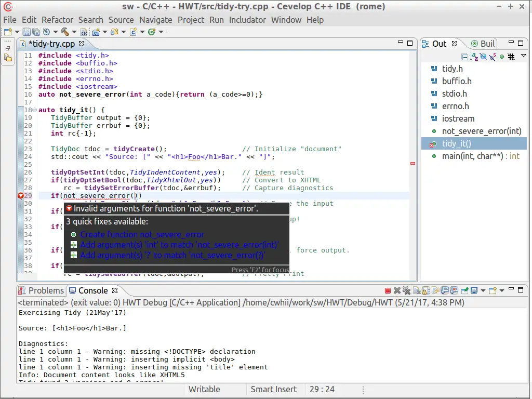532x399 pixels.
Task: Click the New C++ Class green icon
Action: tap(152, 32)
